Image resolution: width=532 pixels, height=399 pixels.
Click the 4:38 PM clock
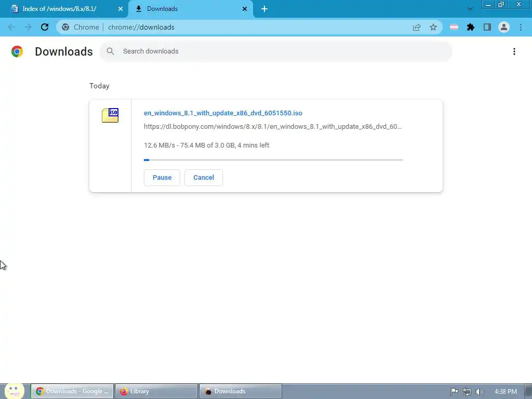(x=506, y=392)
